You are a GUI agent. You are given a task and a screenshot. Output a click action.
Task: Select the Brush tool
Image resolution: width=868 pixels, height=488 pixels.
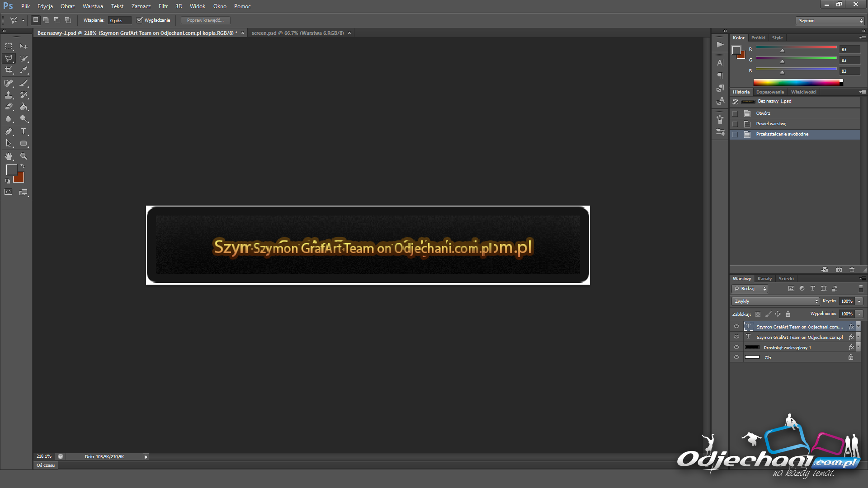(x=24, y=83)
